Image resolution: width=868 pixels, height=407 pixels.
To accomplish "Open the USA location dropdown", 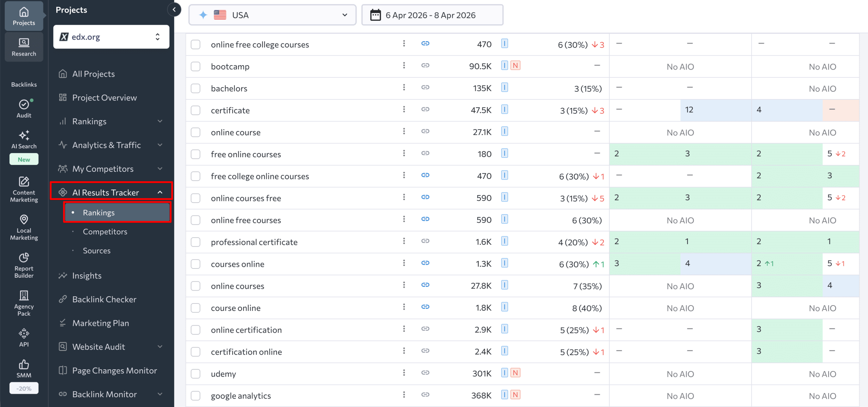I will tap(272, 15).
